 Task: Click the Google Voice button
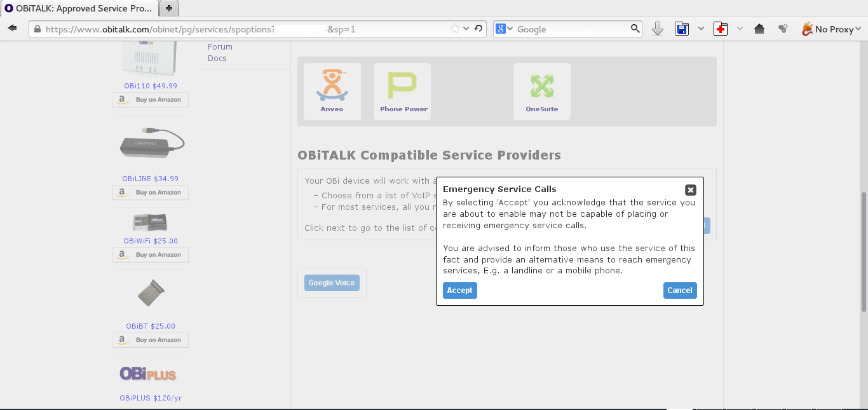pyautogui.click(x=332, y=283)
